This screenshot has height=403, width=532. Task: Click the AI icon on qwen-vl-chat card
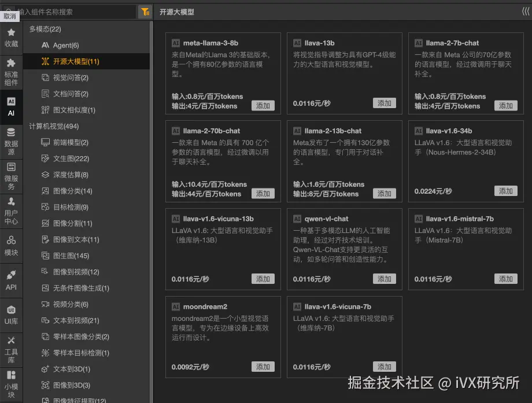(297, 219)
